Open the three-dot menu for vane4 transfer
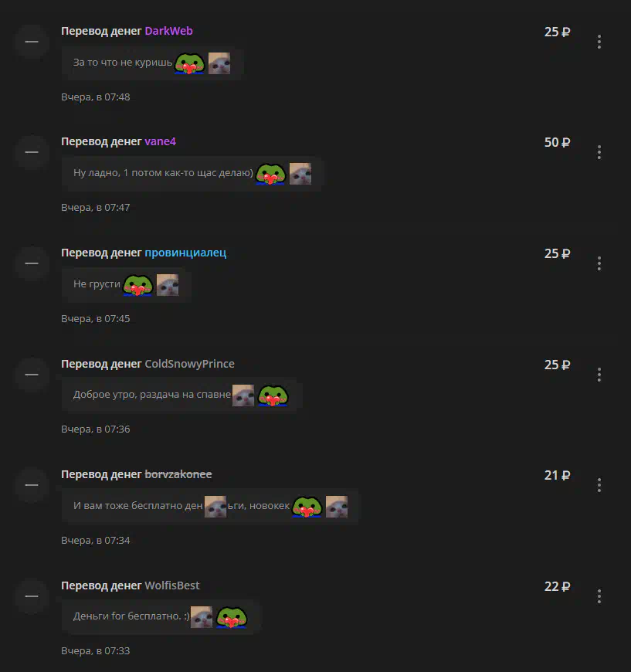Screen dimensions: 631x672 599,152
